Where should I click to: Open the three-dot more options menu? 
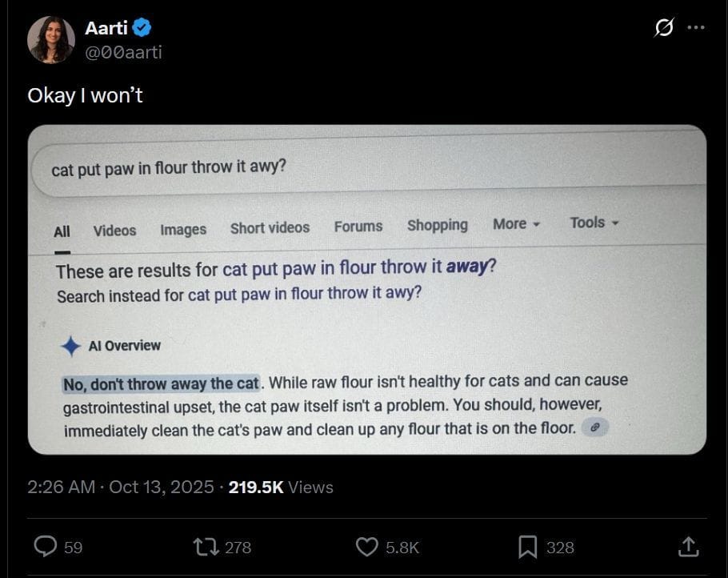click(x=696, y=27)
